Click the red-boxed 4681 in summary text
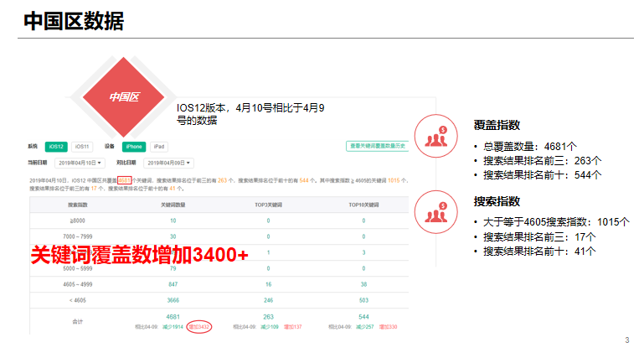This screenshot has height=358, width=644. (x=125, y=179)
